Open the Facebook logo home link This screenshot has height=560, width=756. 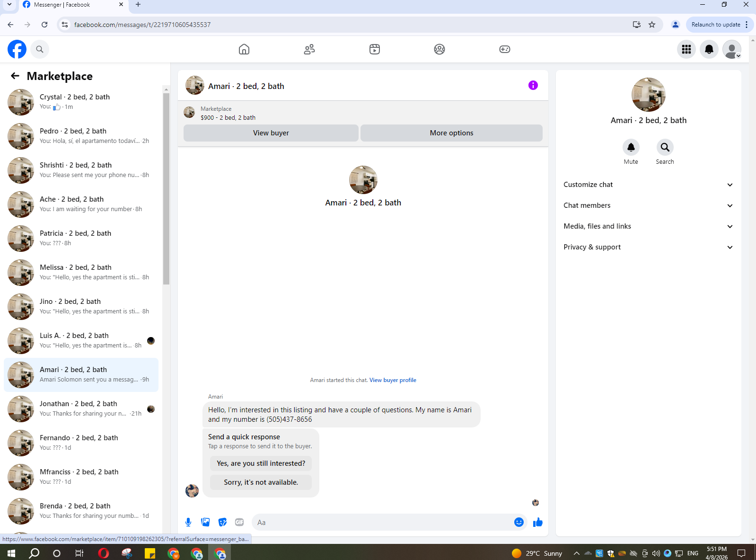click(x=17, y=49)
